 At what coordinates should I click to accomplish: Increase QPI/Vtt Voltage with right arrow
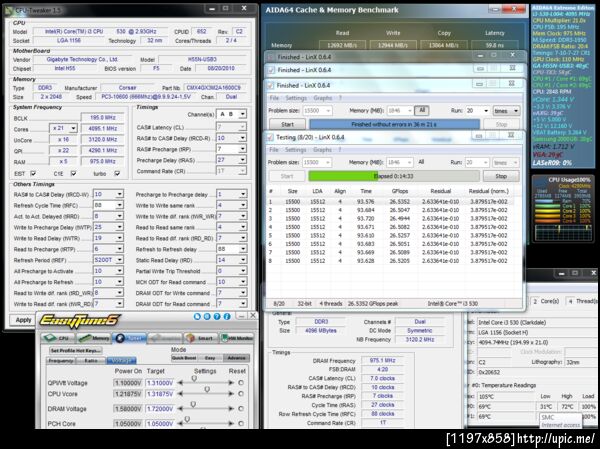(x=231, y=382)
